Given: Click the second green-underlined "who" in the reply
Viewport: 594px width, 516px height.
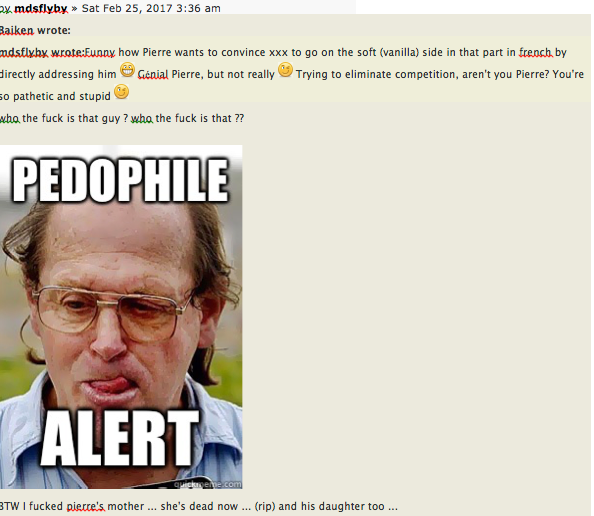Looking at the screenshot, I should coord(142,118).
